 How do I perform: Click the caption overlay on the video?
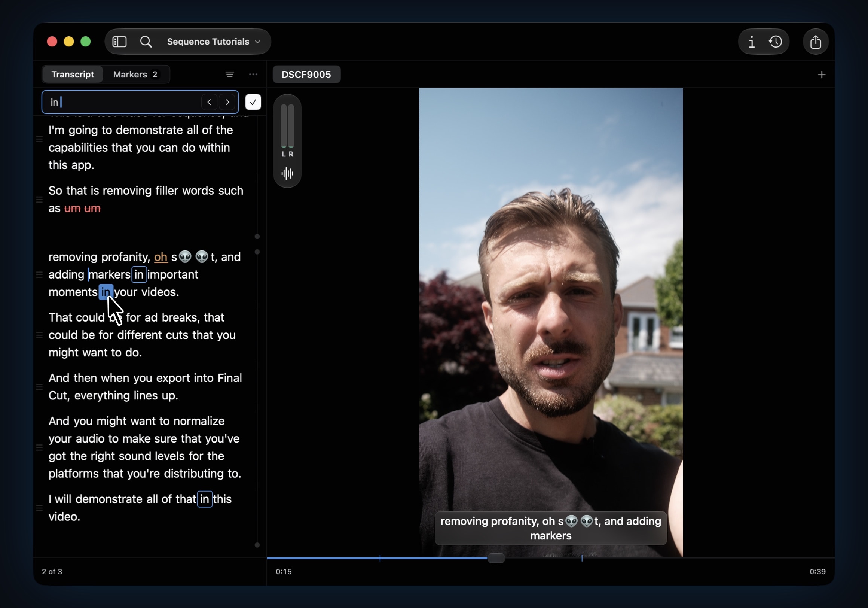tap(551, 528)
